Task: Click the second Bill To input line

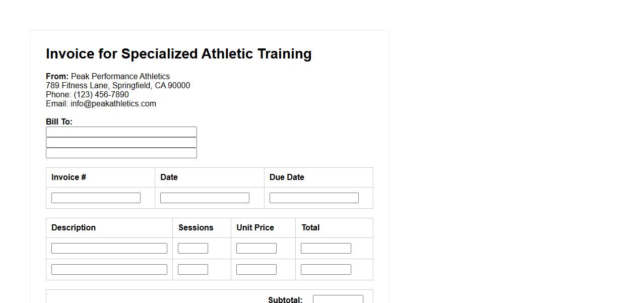Action: click(x=121, y=143)
